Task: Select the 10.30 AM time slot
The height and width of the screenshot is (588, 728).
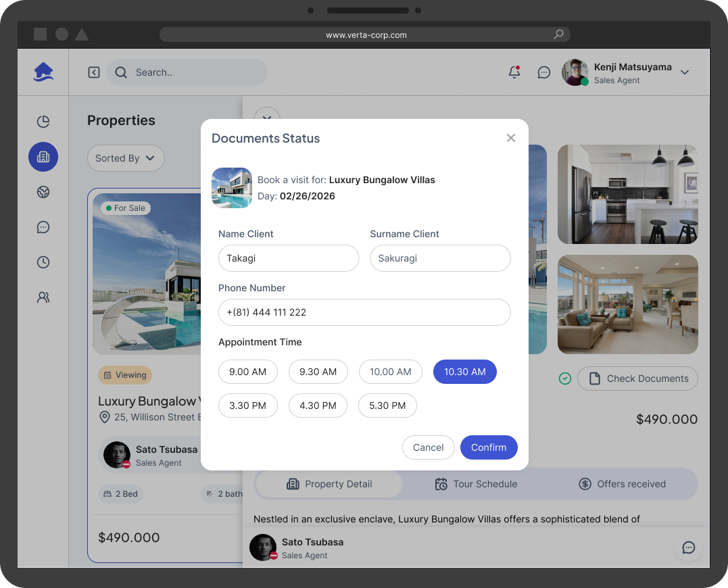Action: pyautogui.click(x=465, y=372)
